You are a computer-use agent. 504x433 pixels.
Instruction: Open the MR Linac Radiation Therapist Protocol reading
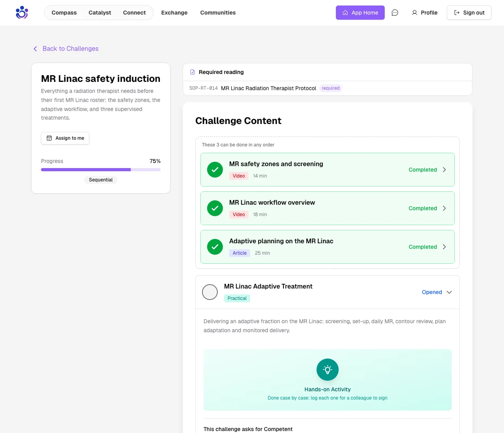tap(269, 88)
